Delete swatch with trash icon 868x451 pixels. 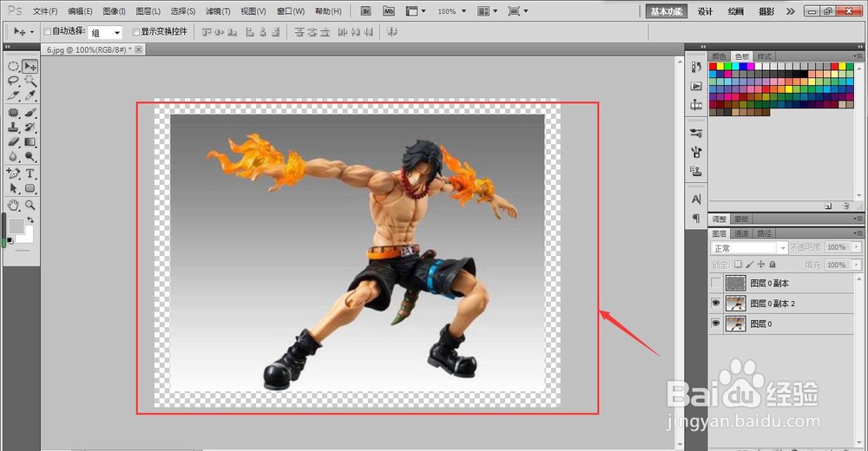[x=845, y=206]
